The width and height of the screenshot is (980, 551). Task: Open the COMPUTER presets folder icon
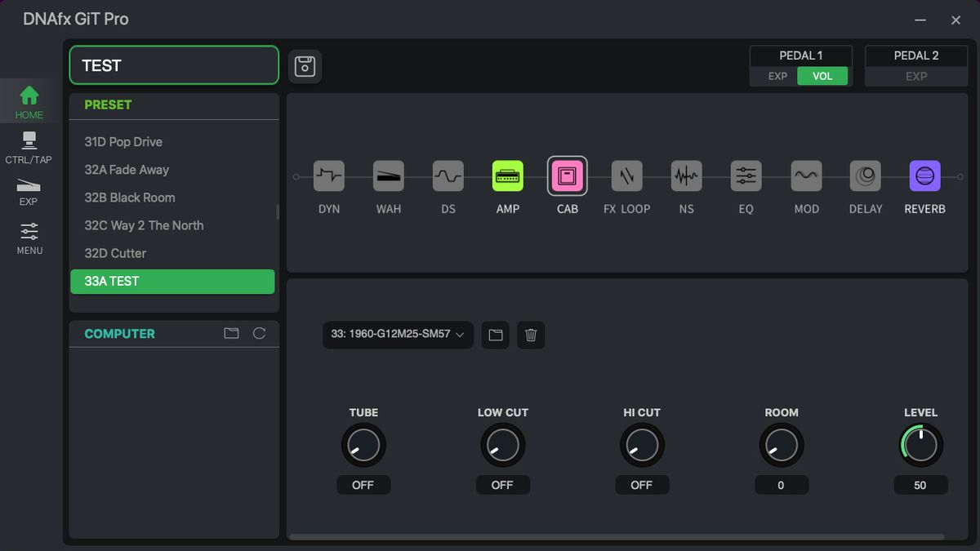[x=232, y=333]
